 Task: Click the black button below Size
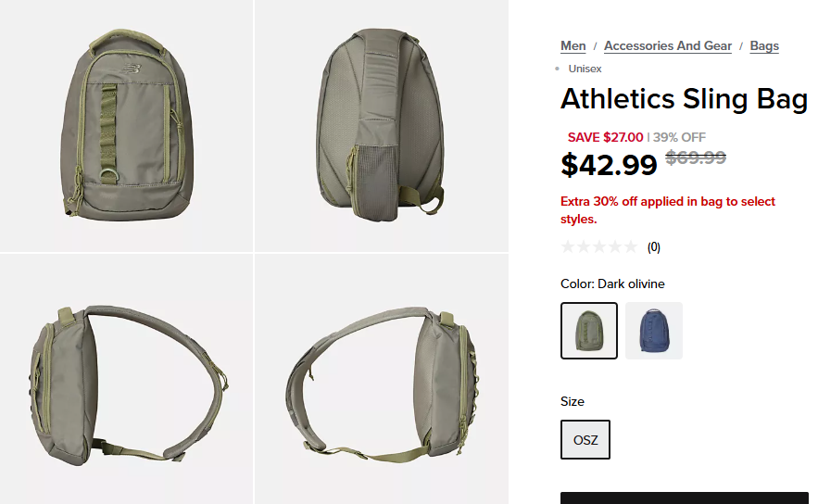tap(685, 498)
